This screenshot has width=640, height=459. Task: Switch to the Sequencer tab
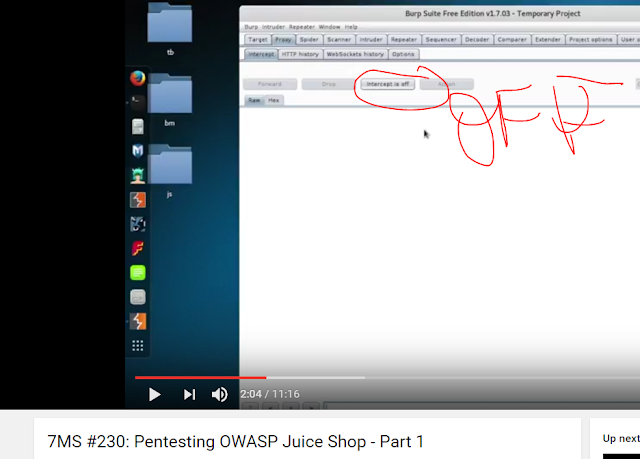point(441,40)
